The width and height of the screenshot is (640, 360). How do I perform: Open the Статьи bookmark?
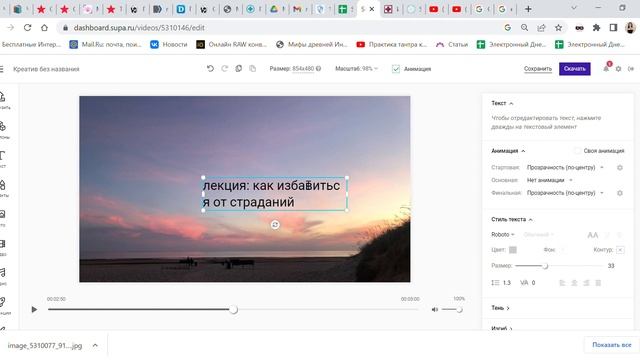point(452,44)
